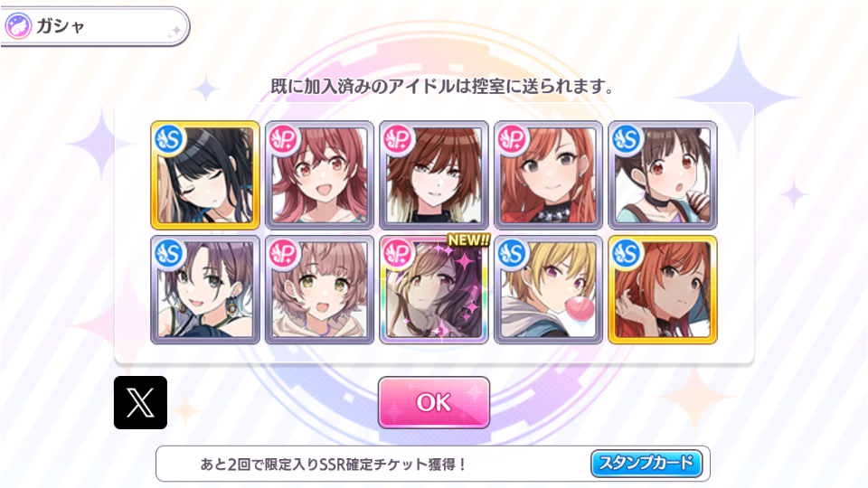Click the P badge on NEW!! card
The width and height of the screenshot is (868, 488).
click(399, 253)
